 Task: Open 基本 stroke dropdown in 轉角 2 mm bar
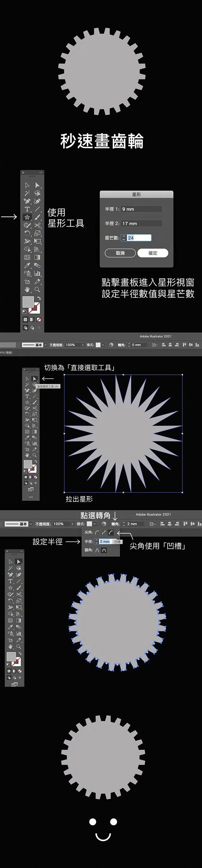(31, 524)
